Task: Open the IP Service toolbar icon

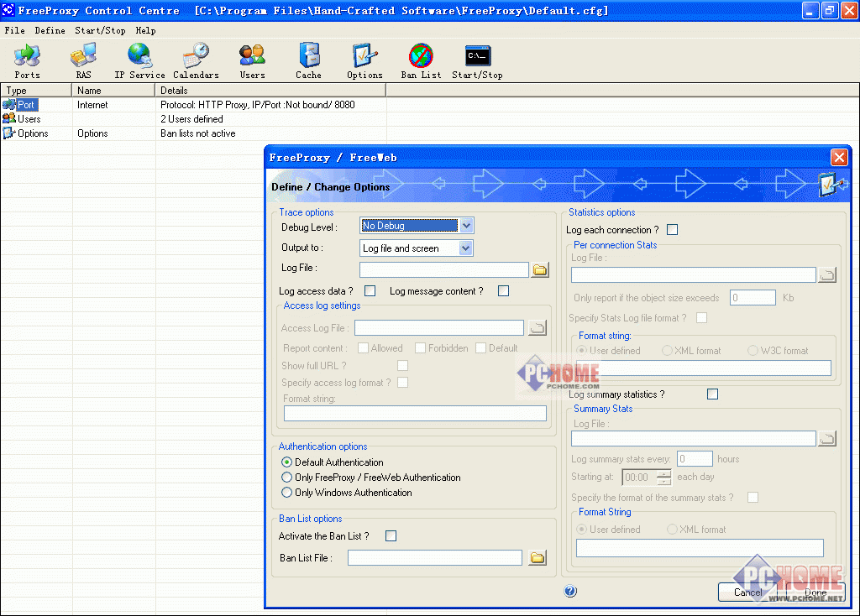Action: coord(139,60)
